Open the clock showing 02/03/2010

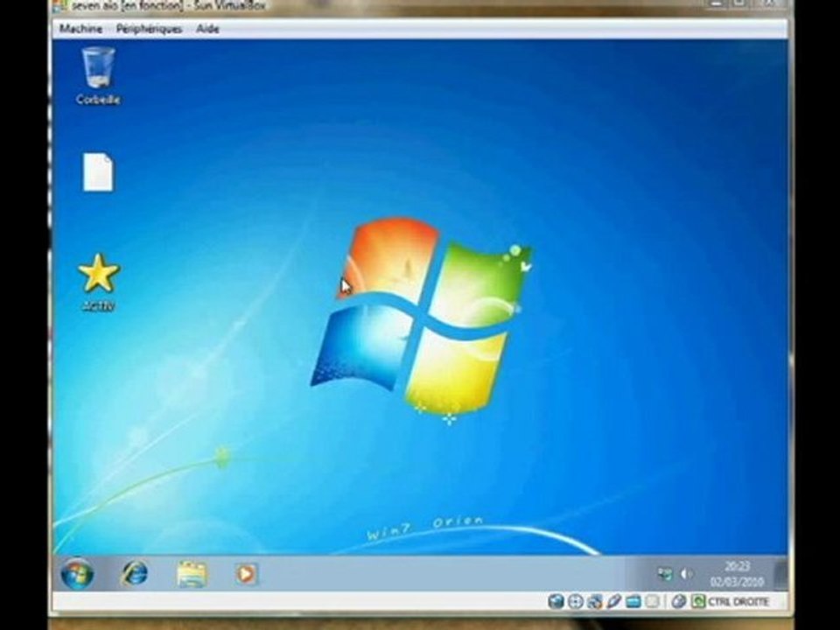(737, 574)
